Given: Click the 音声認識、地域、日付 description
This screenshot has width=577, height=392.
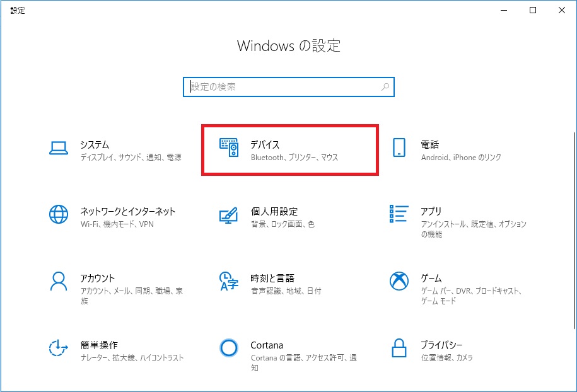Looking at the screenshot, I should coord(286,291).
